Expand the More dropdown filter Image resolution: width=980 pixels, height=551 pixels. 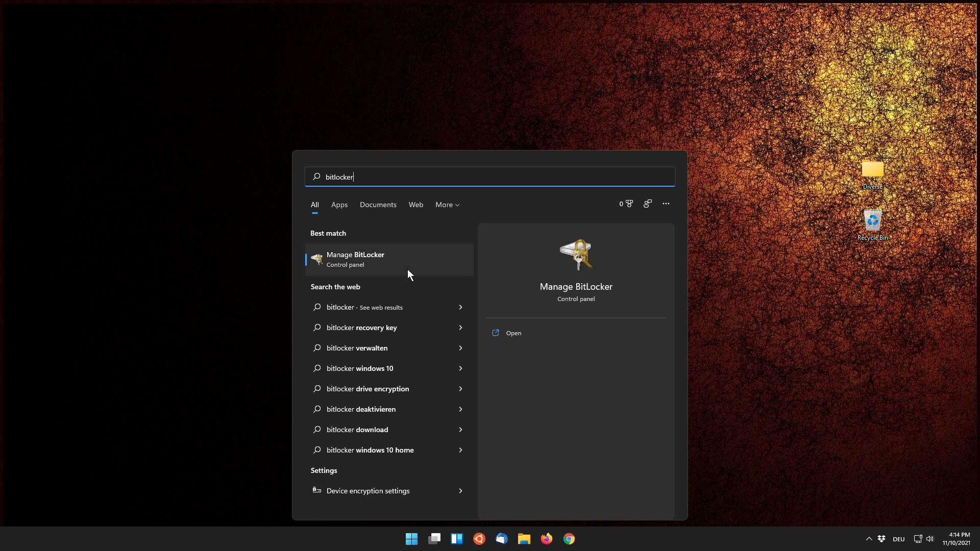[448, 205]
